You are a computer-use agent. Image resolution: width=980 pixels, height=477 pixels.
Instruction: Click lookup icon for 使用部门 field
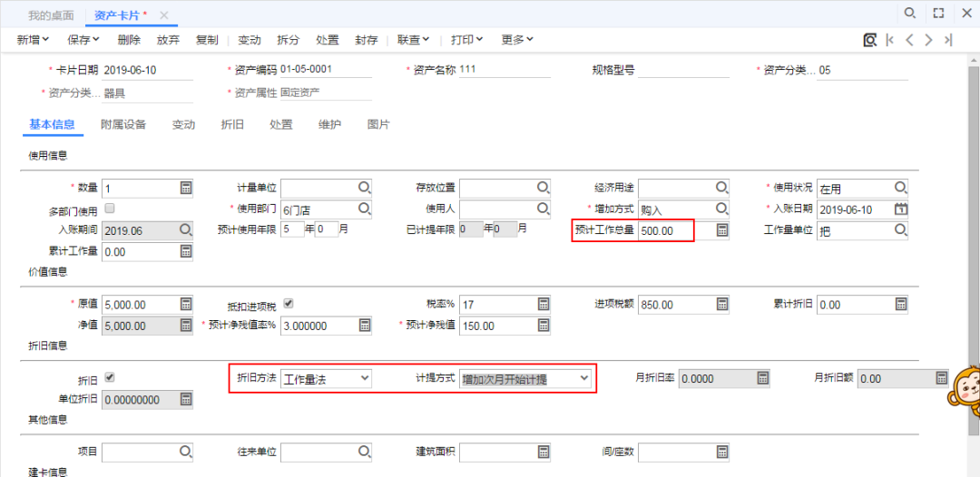click(364, 209)
